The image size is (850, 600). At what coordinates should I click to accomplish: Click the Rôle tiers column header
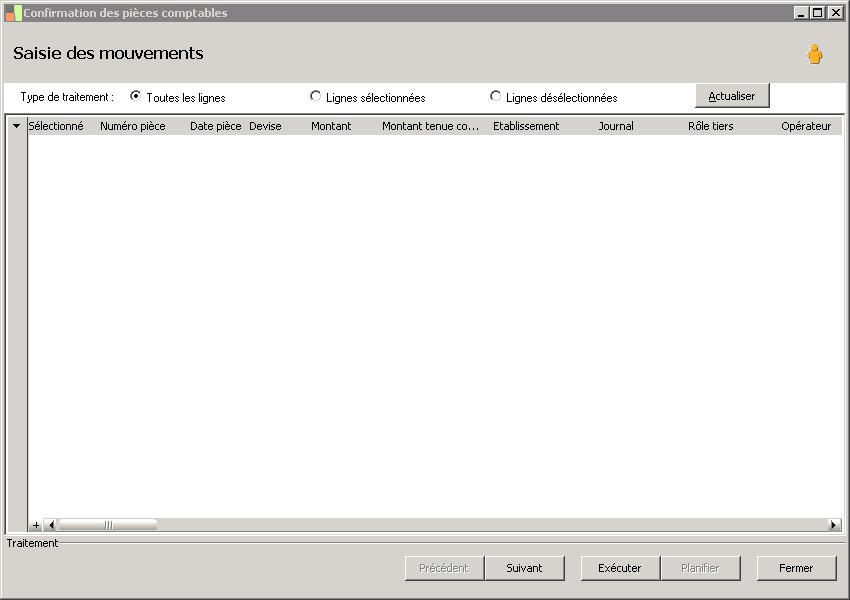click(711, 126)
